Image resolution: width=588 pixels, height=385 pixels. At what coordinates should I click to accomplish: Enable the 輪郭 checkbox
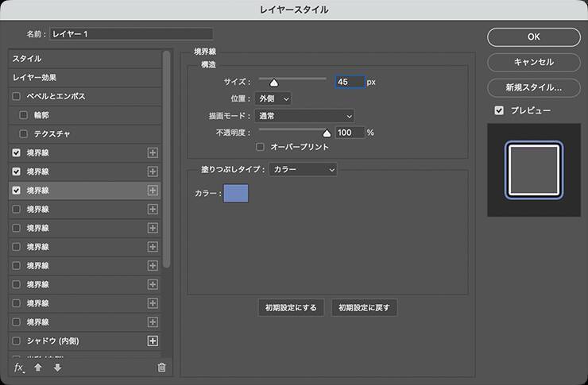[x=23, y=115]
